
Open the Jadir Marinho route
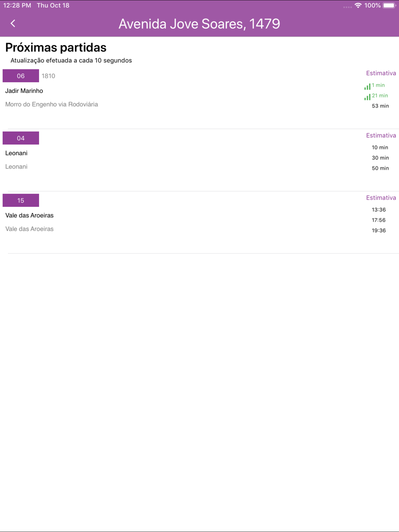tap(24, 91)
